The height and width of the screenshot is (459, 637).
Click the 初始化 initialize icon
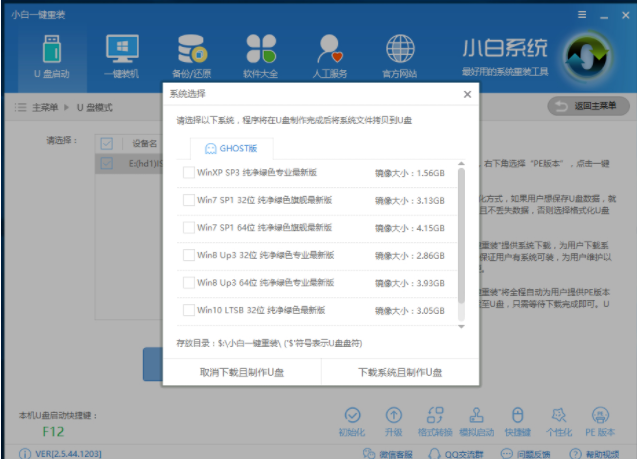coord(350,415)
